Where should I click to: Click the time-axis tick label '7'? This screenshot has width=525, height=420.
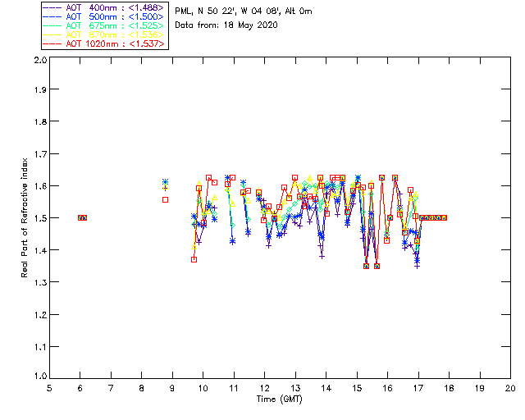click(x=111, y=388)
